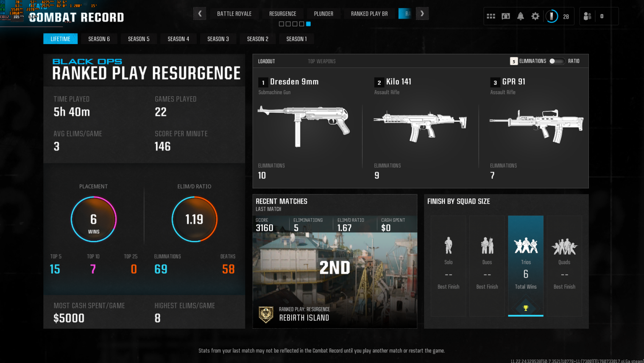Screen dimensions: 644x363
Task: Open the voice chat headset icon
Action: [506, 17]
